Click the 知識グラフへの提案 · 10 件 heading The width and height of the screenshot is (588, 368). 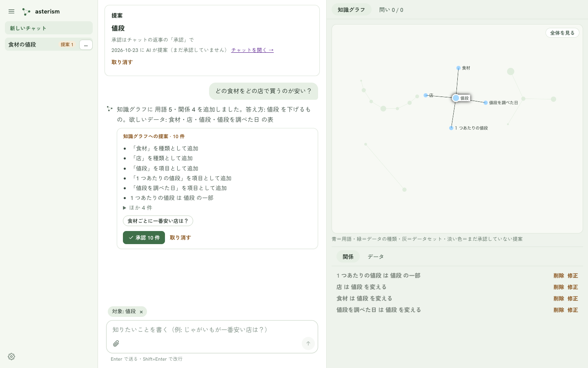tap(154, 137)
